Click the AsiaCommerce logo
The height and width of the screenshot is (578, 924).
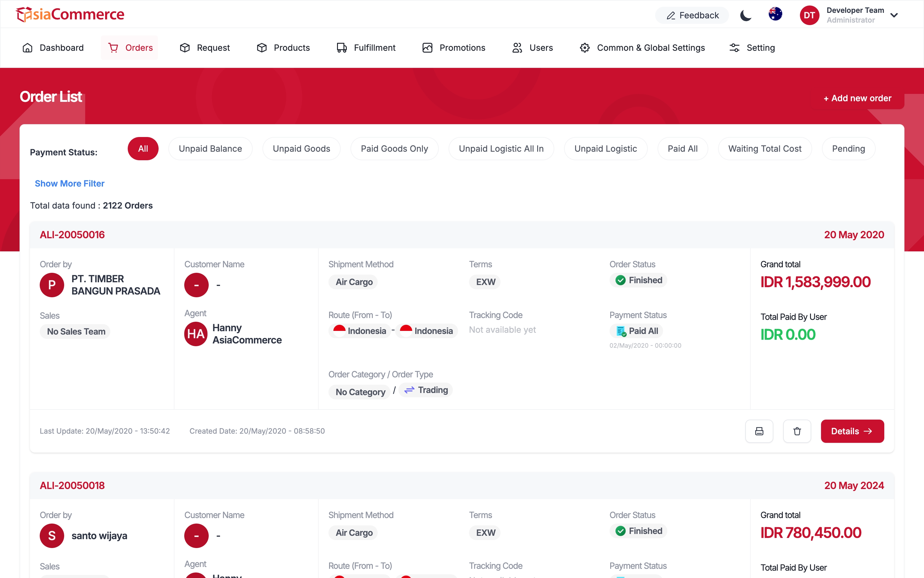(x=70, y=15)
